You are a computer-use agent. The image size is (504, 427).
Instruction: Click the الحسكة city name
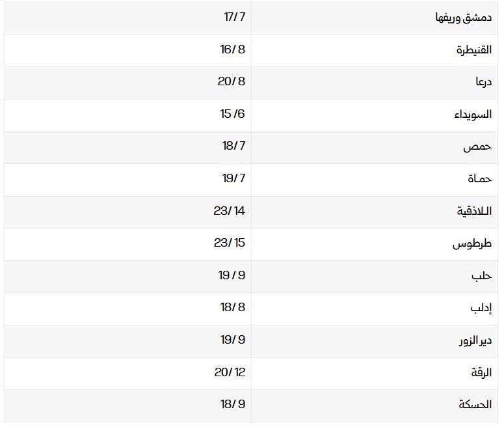[475, 405]
